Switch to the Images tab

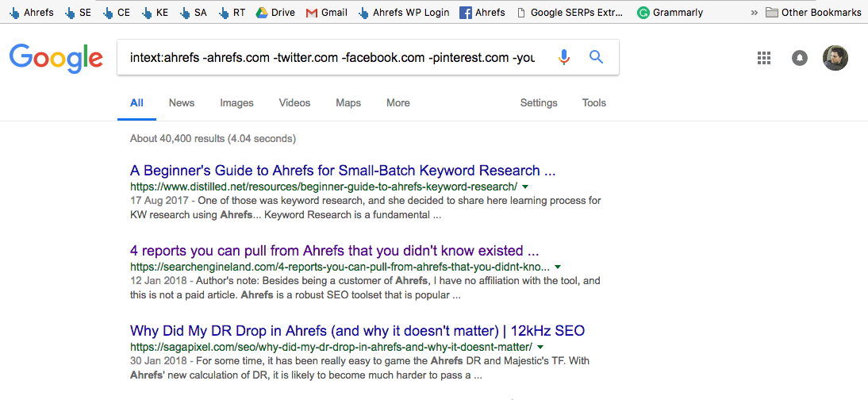[236, 103]
